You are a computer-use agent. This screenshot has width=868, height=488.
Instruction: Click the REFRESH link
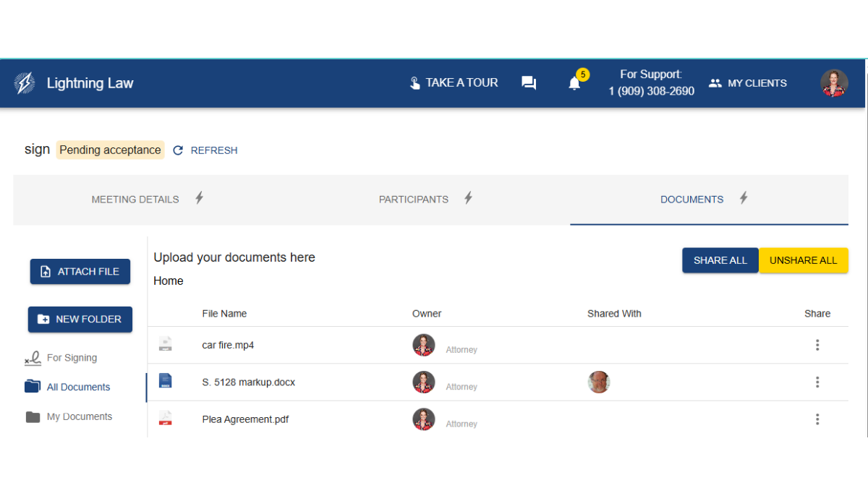pyautogui.click(x=214, y=150)
